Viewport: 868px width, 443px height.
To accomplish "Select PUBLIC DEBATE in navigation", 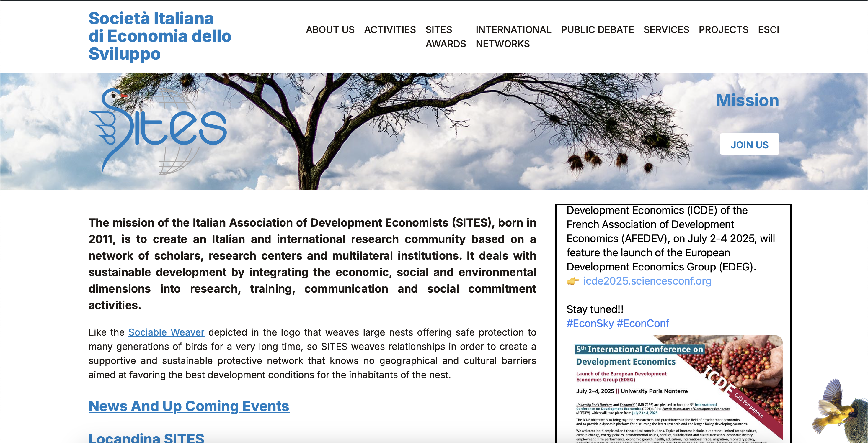I will [598, 29].
